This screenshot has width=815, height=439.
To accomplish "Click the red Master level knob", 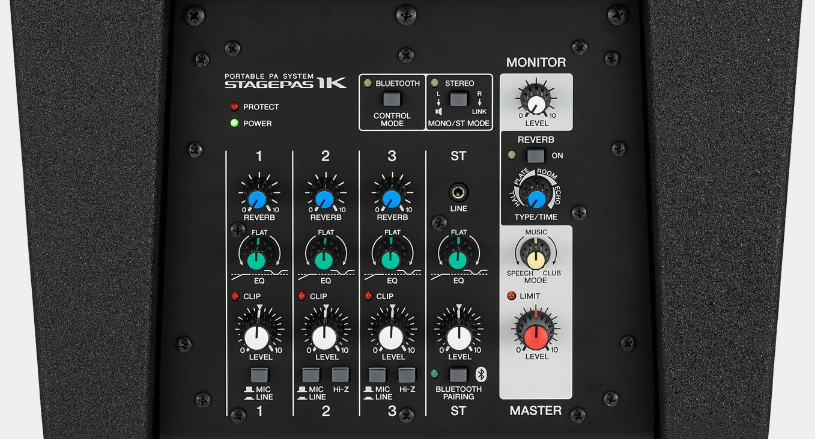I will [x=536, y=331].
